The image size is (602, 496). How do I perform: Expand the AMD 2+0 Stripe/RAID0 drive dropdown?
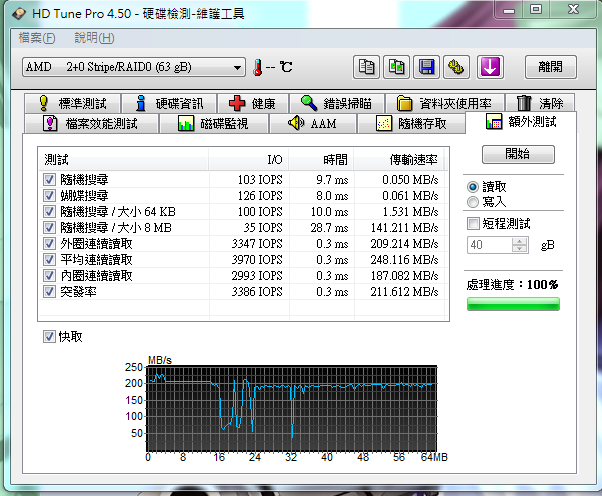pyautogui.click(x=134, y=67)
